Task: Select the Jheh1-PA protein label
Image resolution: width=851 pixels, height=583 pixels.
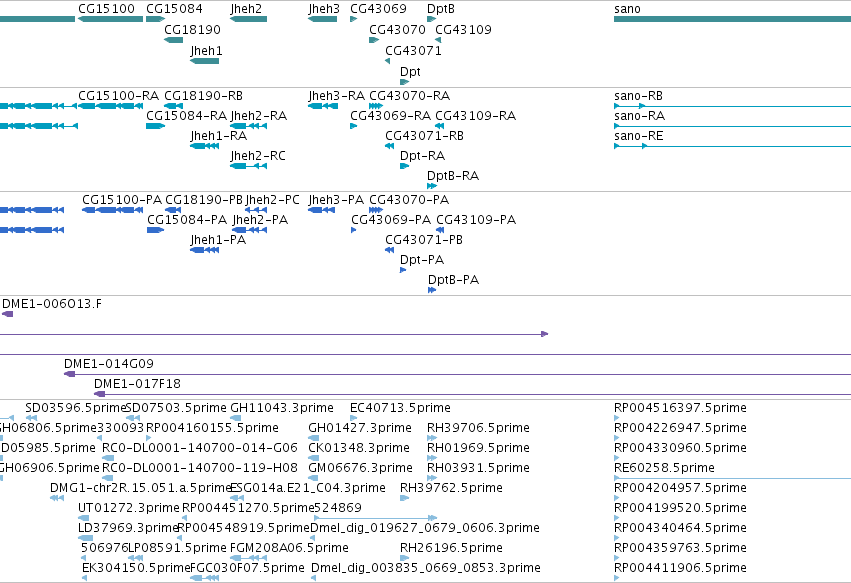Action: pos(218,240)
